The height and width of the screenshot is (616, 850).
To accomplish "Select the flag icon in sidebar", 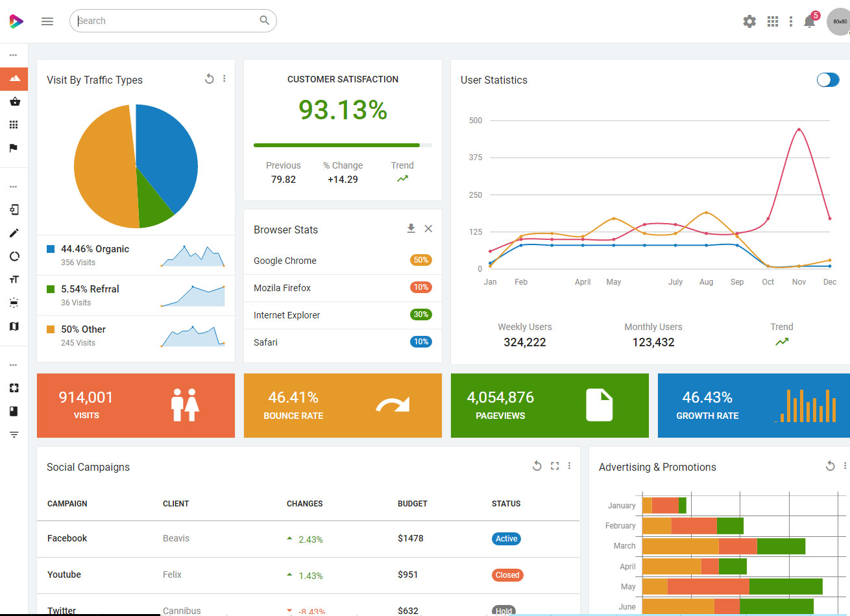I will pyautogui.click(x=14, y=148).
